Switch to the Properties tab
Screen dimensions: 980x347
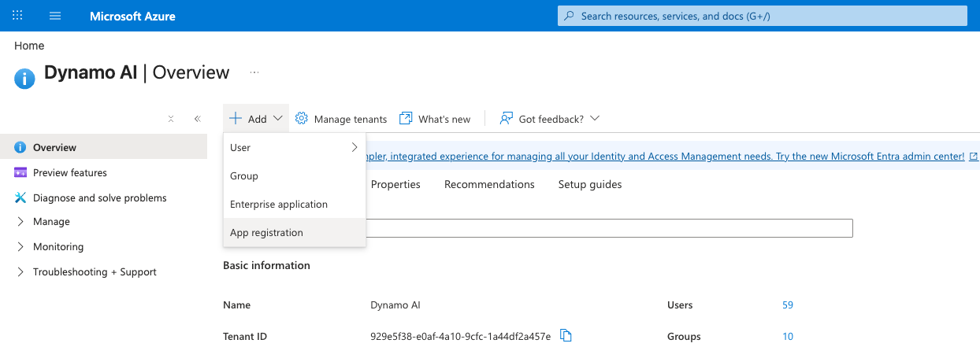tap(395, 184)
